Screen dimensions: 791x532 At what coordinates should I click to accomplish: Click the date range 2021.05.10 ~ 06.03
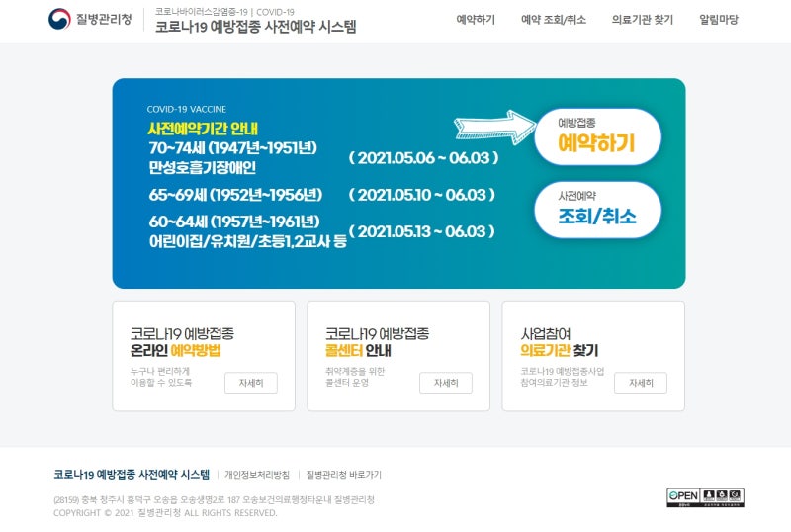(422, 195)
